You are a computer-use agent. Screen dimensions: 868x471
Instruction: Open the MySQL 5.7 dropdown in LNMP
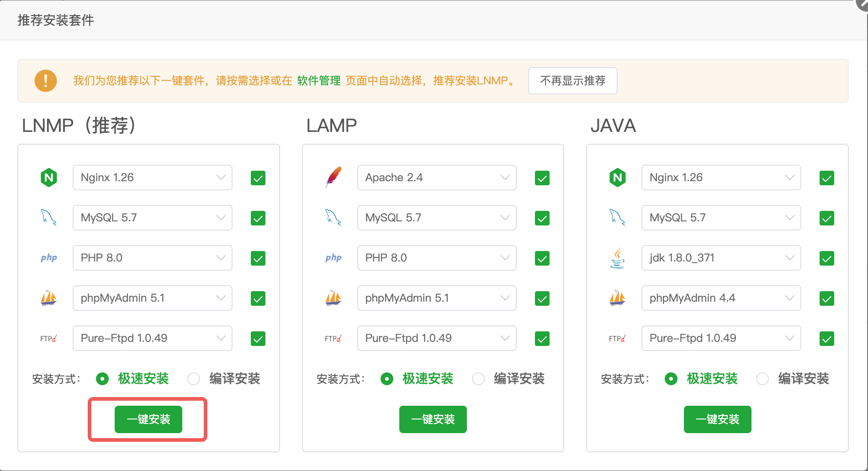coord(152,218)
